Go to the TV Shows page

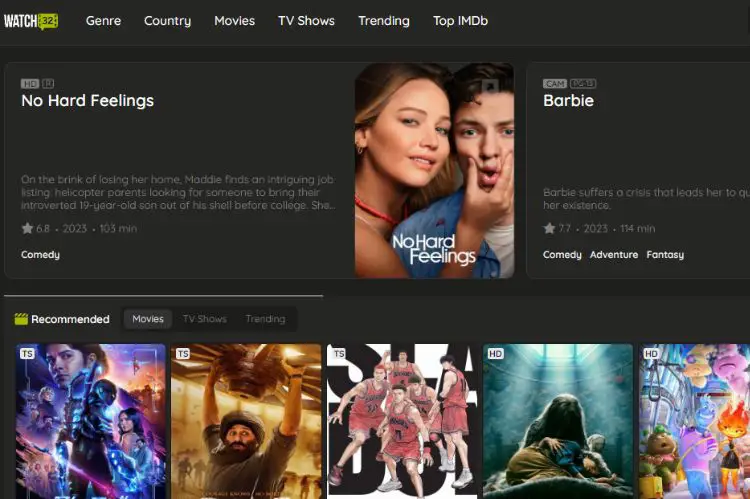tap(307, 21)
